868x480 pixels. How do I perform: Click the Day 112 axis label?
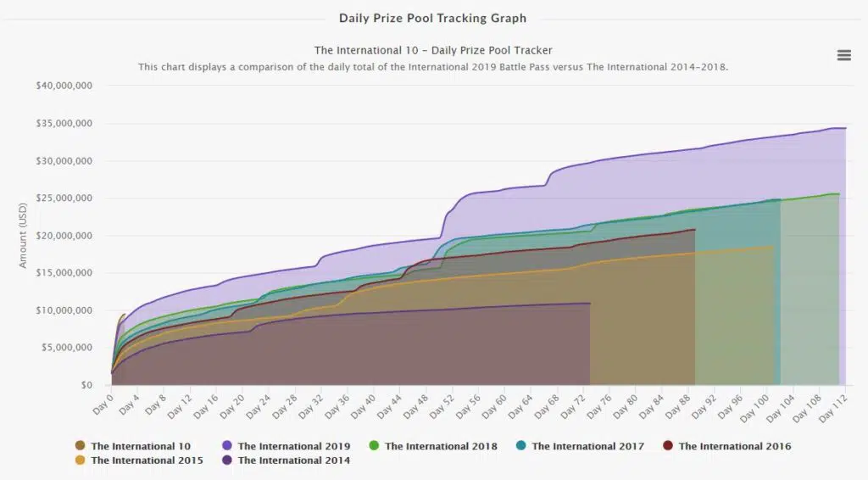tap(833, 409)
